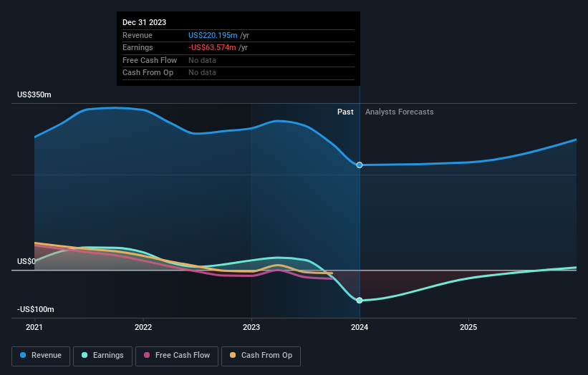Click the Past label
Viewport: 588px width, 375px height.
pos(345,112)
